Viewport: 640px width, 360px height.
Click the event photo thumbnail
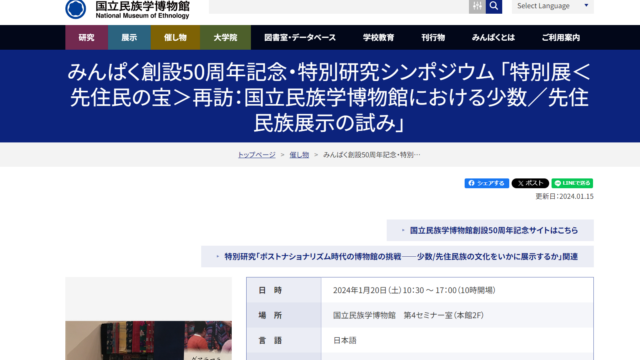pos(149,340)
